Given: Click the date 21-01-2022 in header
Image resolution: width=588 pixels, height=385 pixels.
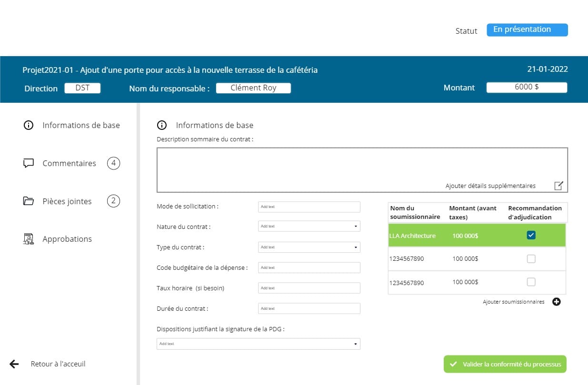Looking at the screenshot, I should tap(548, 69).
